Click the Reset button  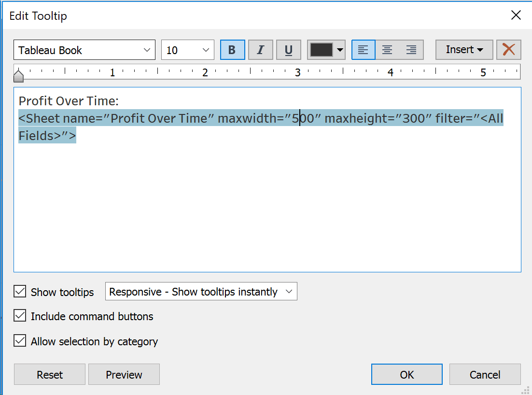click(50, 374)
